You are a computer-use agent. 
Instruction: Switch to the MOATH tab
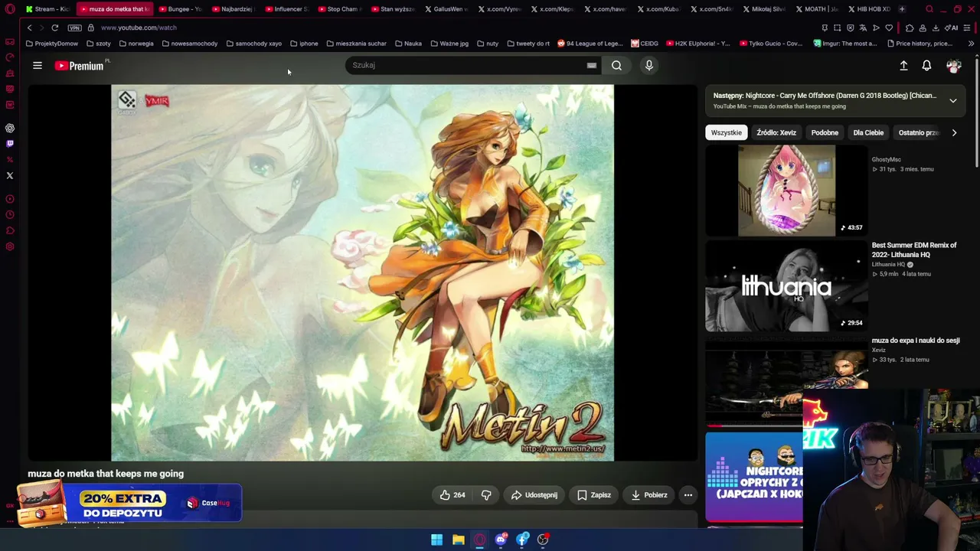coord(817,9)
